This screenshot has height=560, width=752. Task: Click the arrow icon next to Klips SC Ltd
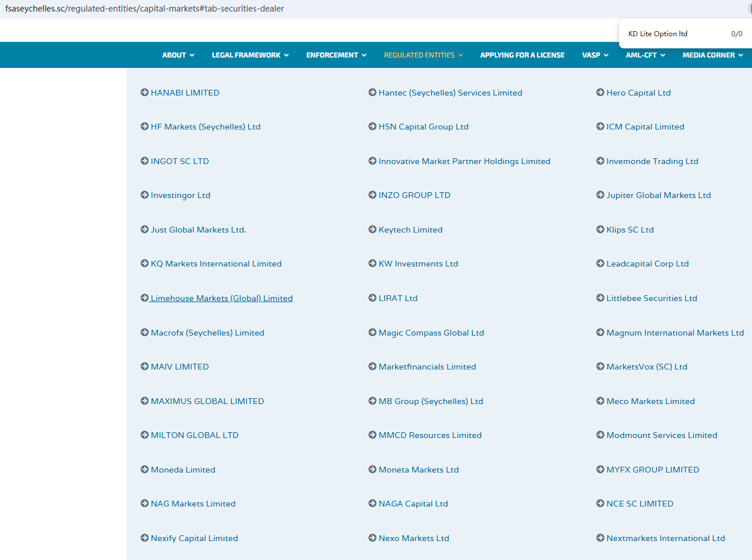tap(600, 229)
